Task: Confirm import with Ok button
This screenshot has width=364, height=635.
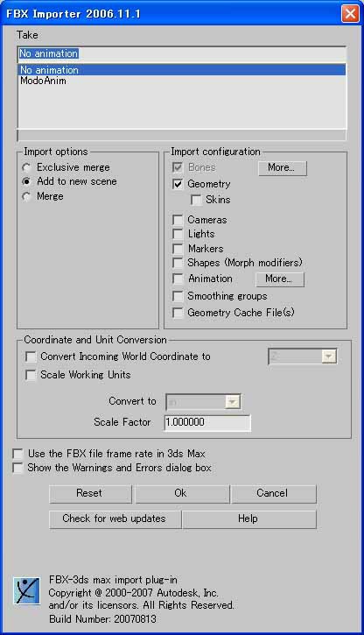Action: [x=182, y=494]
